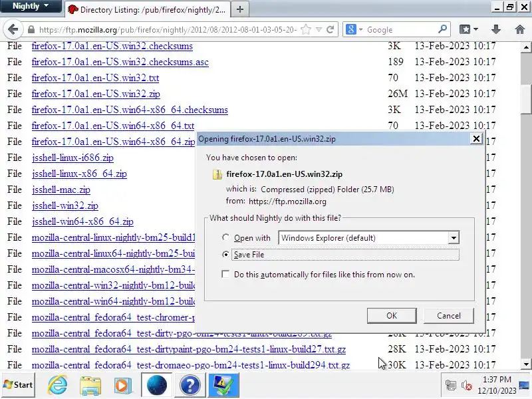Open fedora64 test-dirtypaint-pgo link

click(x=189, y=349)
